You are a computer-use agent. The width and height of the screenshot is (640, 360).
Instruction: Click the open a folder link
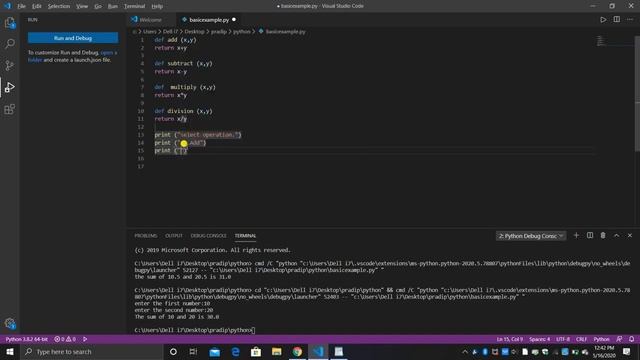(73, 56)
